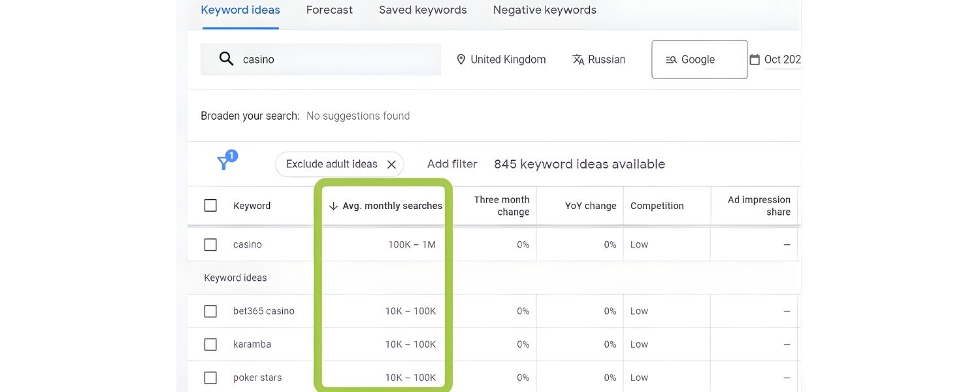The width and height of the screenshot is (980, 392).
Task: Select the karamba keyword checkbox
Action: 210,344
